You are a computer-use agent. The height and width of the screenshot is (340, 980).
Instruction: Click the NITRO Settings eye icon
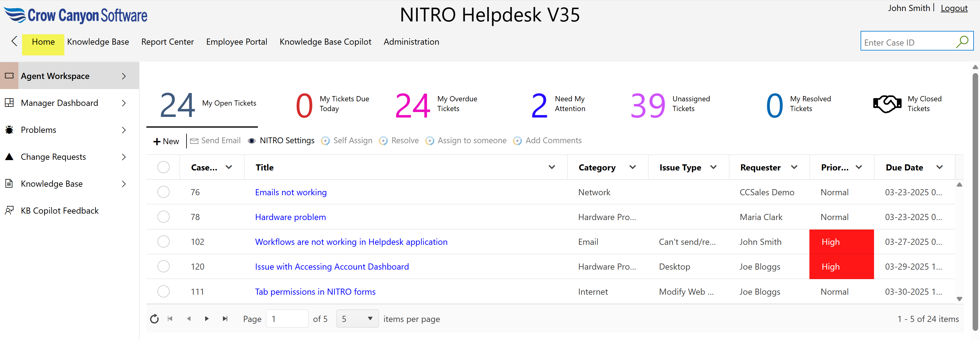[251, 141]
